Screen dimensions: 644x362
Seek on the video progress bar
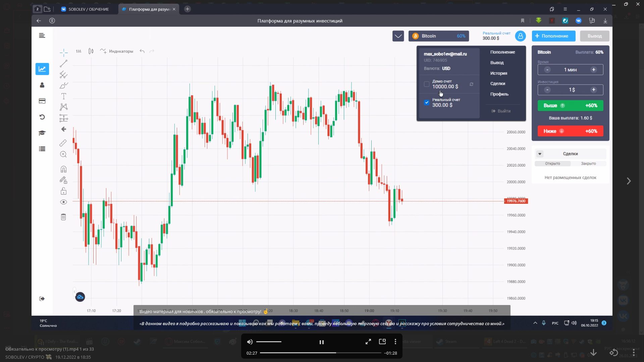[320, 353]
